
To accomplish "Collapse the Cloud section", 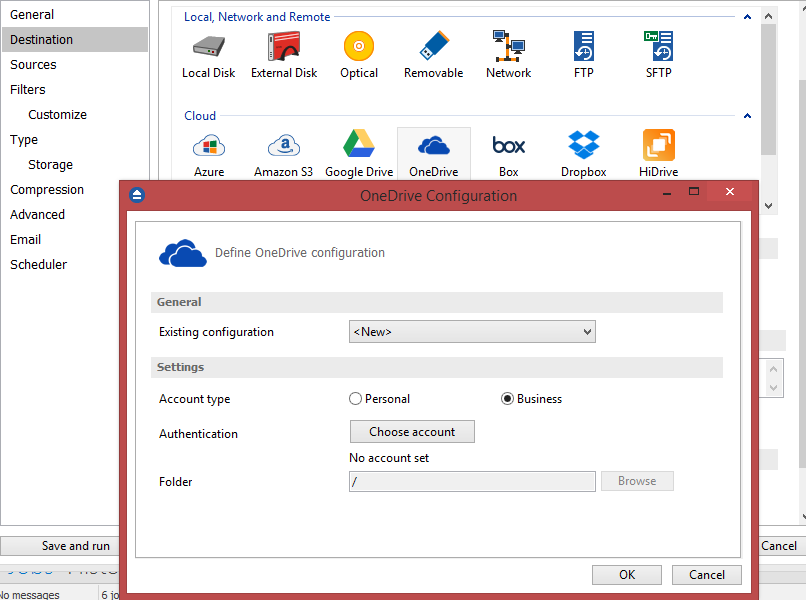I will click(x=747, y=116).
